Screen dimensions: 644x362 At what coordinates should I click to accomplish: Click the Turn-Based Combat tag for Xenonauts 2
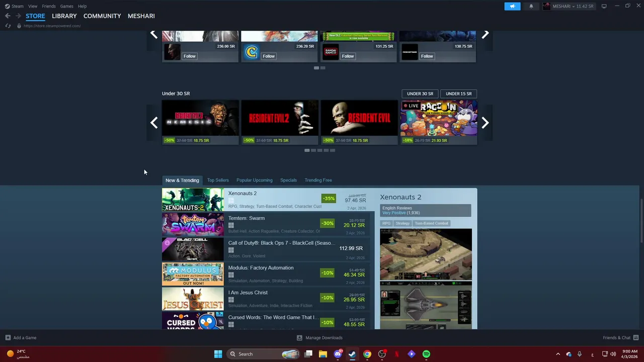tap(431, 223)
